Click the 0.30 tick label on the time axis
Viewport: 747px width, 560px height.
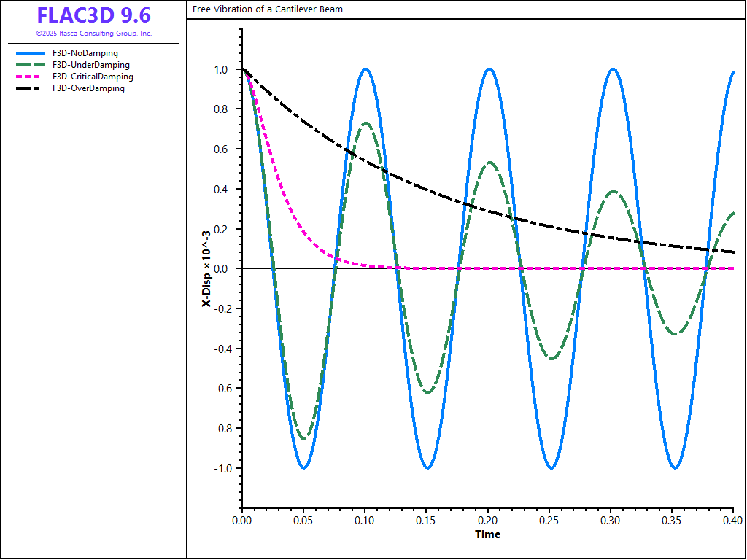pos(611,521)
